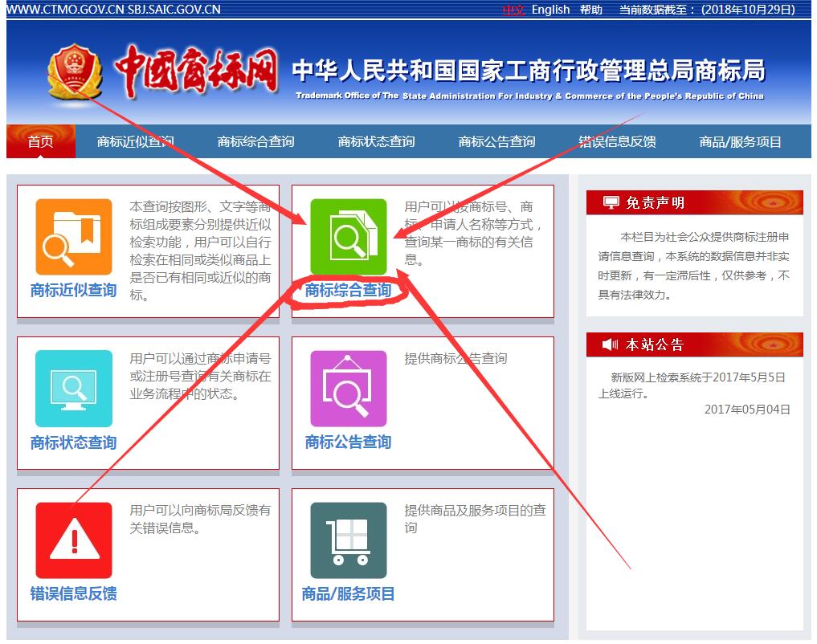
Task: Click the 商标状态查询 card title link
Action: tap(73, 442)
